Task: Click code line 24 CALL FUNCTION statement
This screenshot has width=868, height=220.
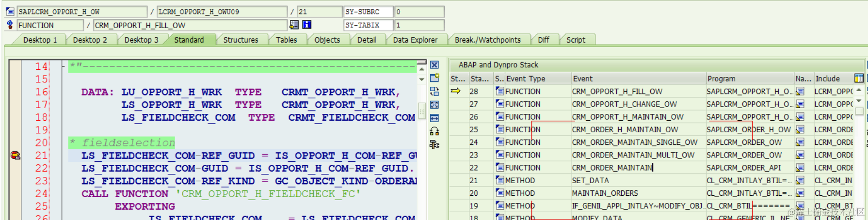Action: coord(221,194)
